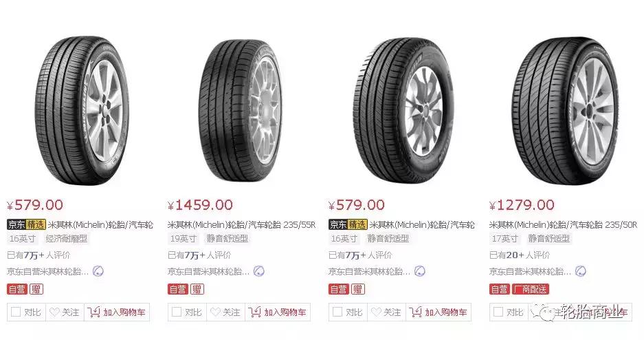Viewport: 644px width, 340px height.
Task: Click the 17英寸 tag on the ¥1279.00 tire
Action: coord(505,239)
